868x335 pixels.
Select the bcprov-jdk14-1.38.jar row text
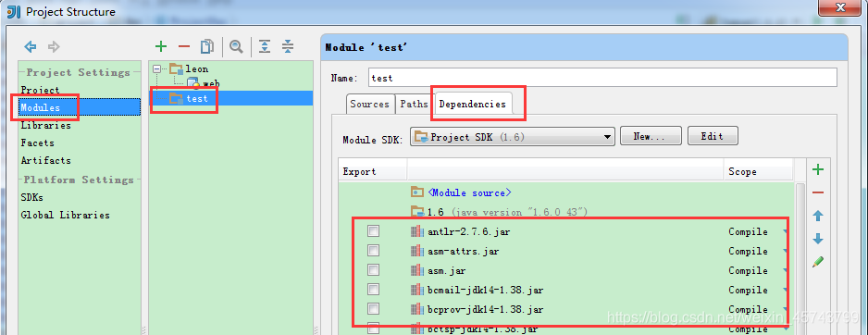486,309
